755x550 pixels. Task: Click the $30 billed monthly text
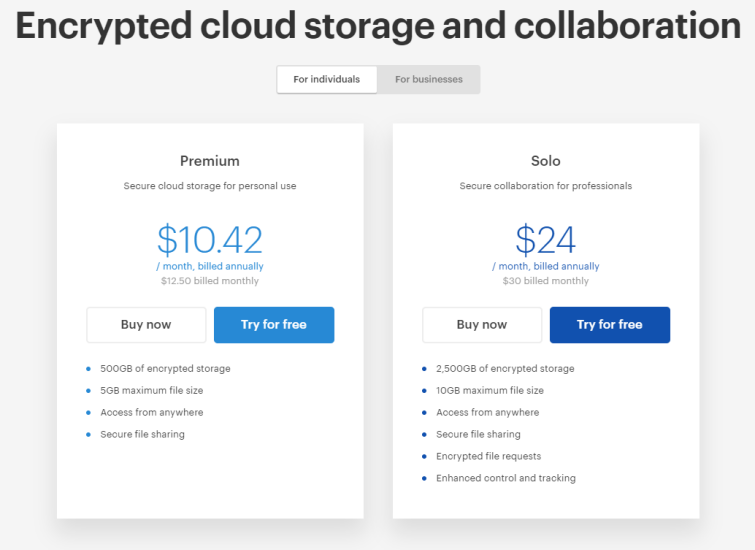(546, 281)
